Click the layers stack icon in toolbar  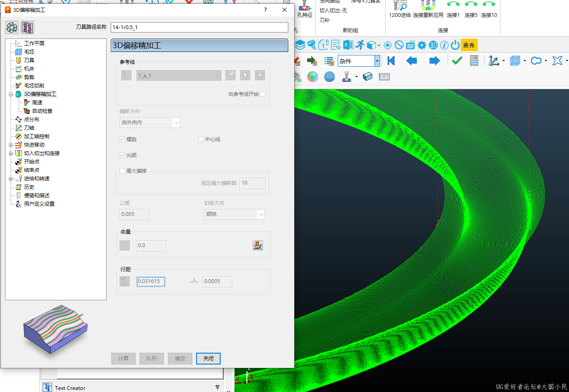click(300, 45)
